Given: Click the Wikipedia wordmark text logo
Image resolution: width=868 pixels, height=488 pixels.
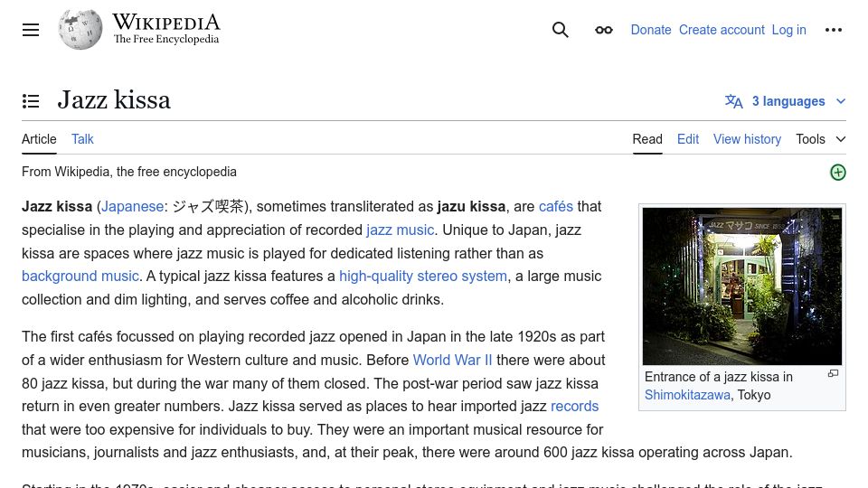Looking at the screenshot, I should point(166,22).
